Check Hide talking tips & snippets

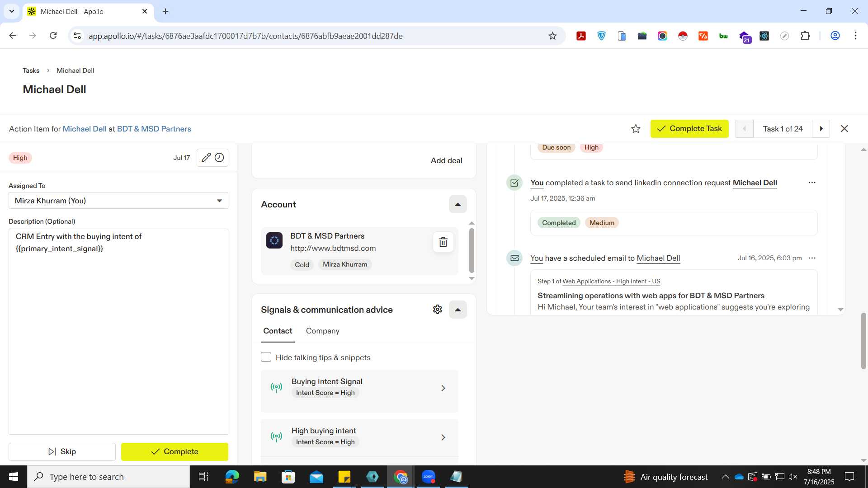coord(266,357)
